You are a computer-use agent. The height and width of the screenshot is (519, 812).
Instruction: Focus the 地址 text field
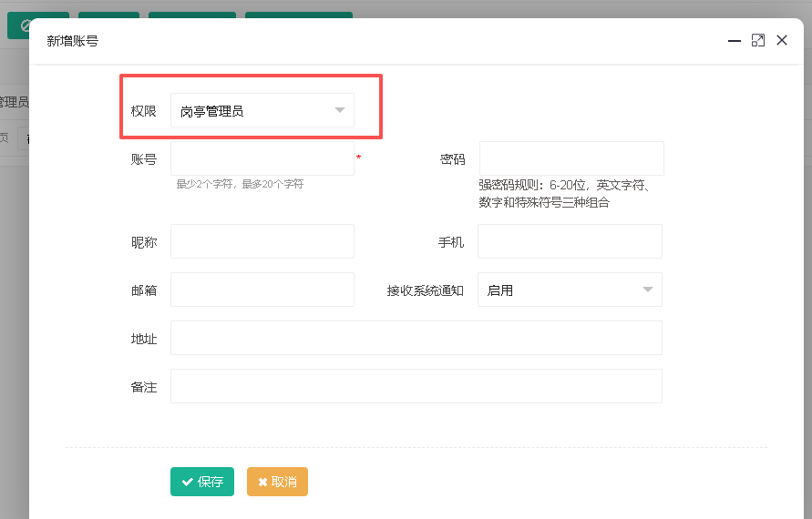pyautogui.click(x=416, y=338)
